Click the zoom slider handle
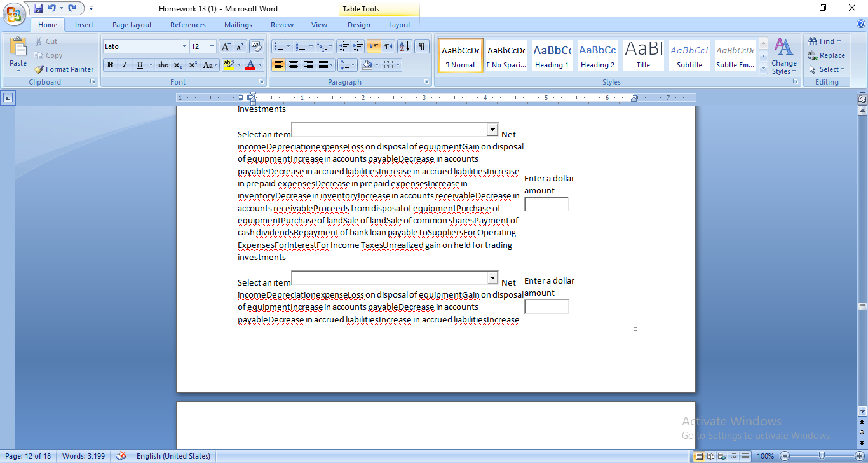868x463 pixels. pyautogui.click(x=822, y=456)
